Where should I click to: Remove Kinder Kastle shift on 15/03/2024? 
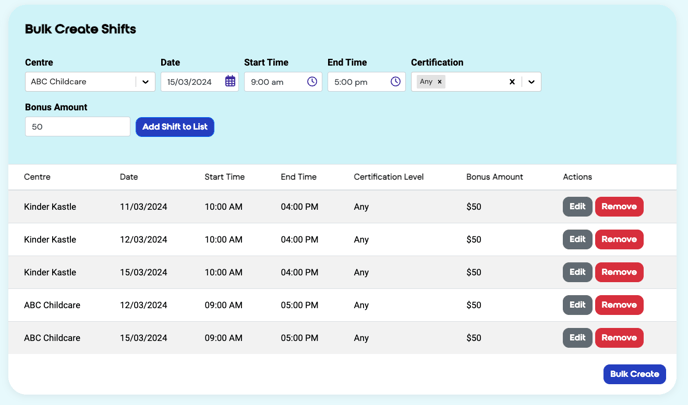[x=619, y=272]
